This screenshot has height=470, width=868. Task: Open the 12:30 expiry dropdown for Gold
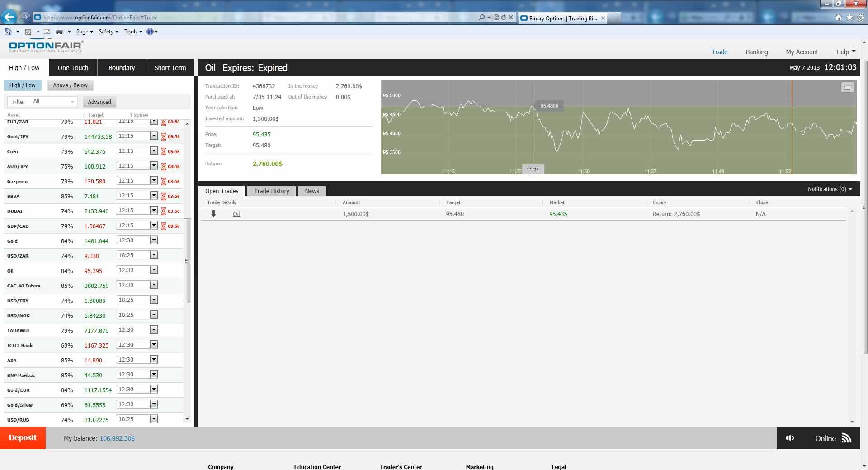click(154, 240)
